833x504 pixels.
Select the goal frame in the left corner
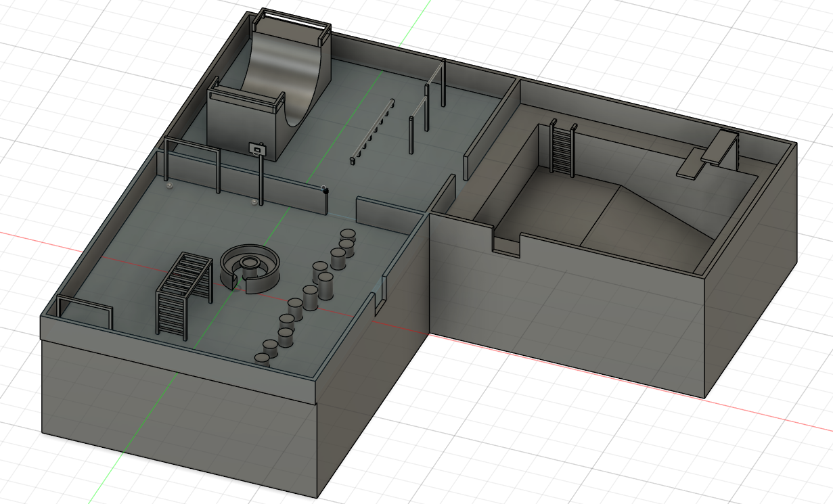tap(85, 312)
